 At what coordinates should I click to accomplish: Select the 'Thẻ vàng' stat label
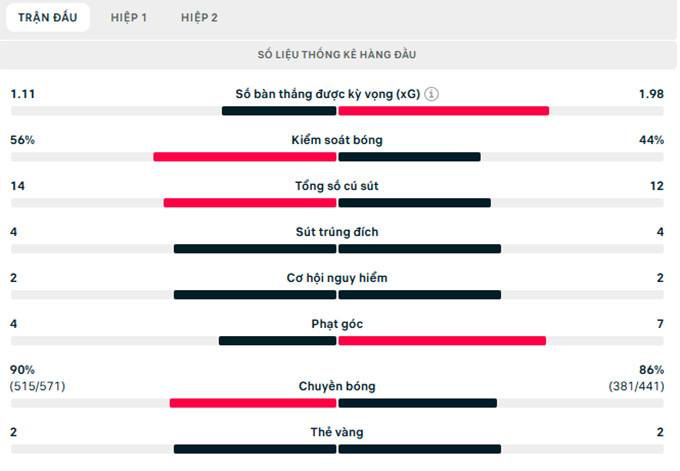[337, 432]
